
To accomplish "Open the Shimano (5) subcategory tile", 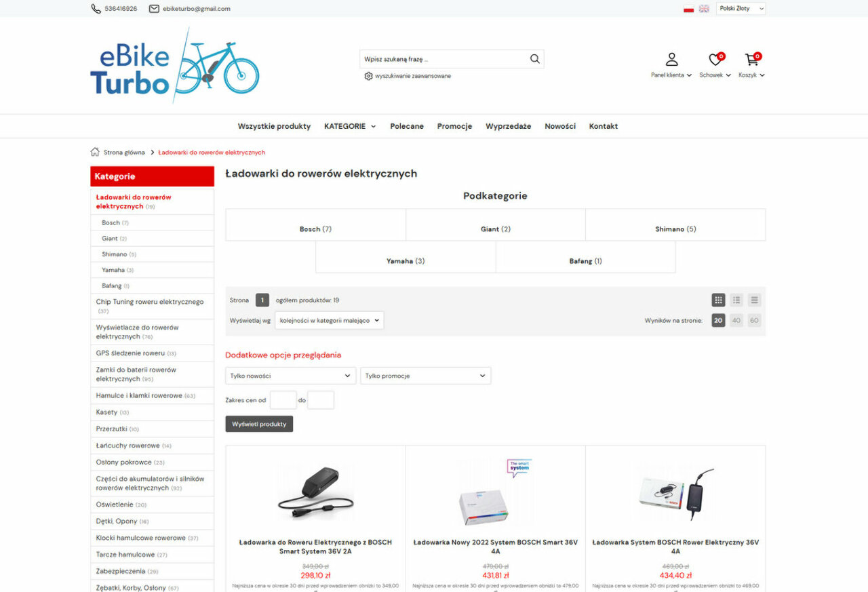I will [675, 224].
